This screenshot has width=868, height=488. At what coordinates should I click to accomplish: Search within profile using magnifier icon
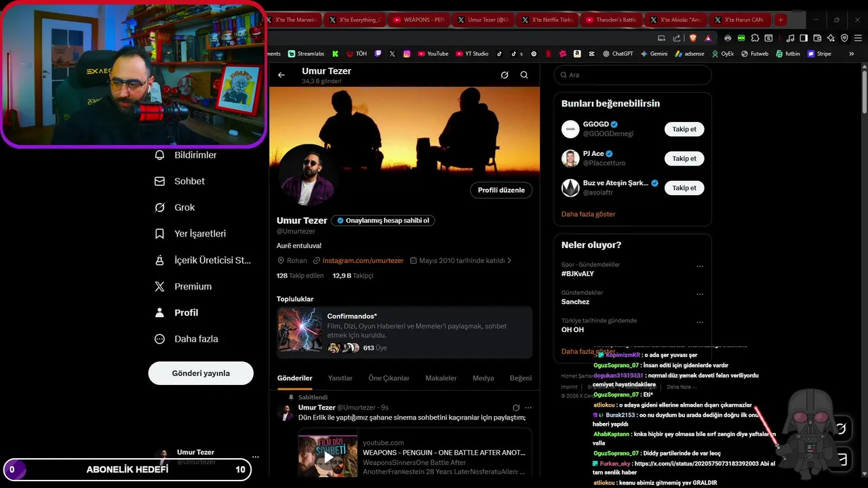(524, 75)
